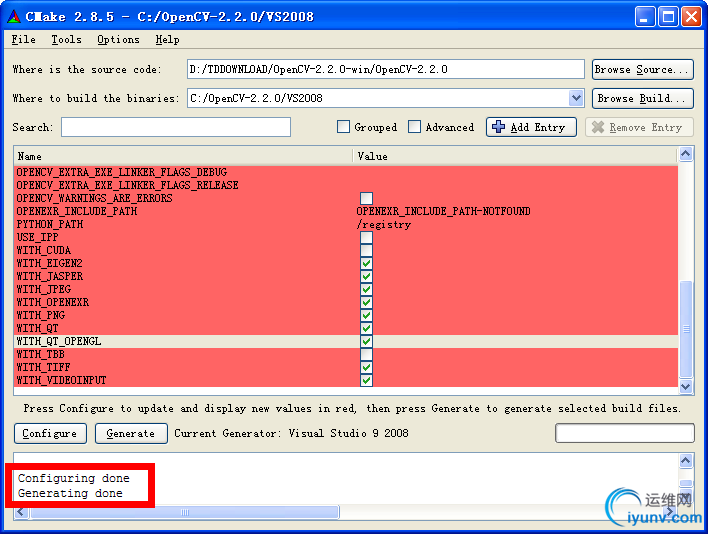The height and width of the screenshot is (534, 708).
Task: Maximize the CMake window
Action: click(x=668, y=17)
